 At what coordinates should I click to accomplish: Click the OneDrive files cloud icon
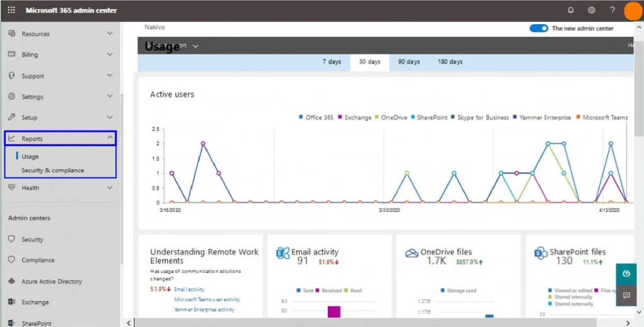point(412,253)
